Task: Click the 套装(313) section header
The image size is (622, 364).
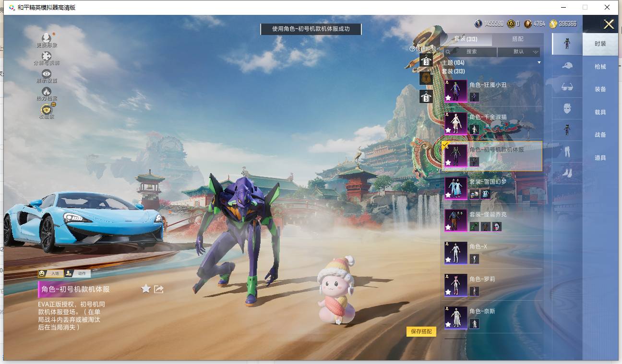Action: pos(454,71)
